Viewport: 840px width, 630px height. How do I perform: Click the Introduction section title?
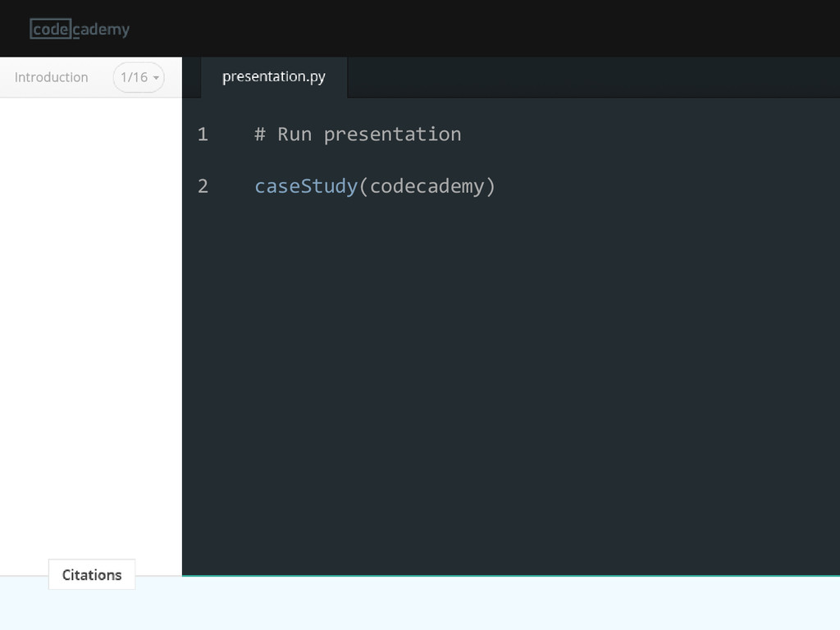coord(52,77)
